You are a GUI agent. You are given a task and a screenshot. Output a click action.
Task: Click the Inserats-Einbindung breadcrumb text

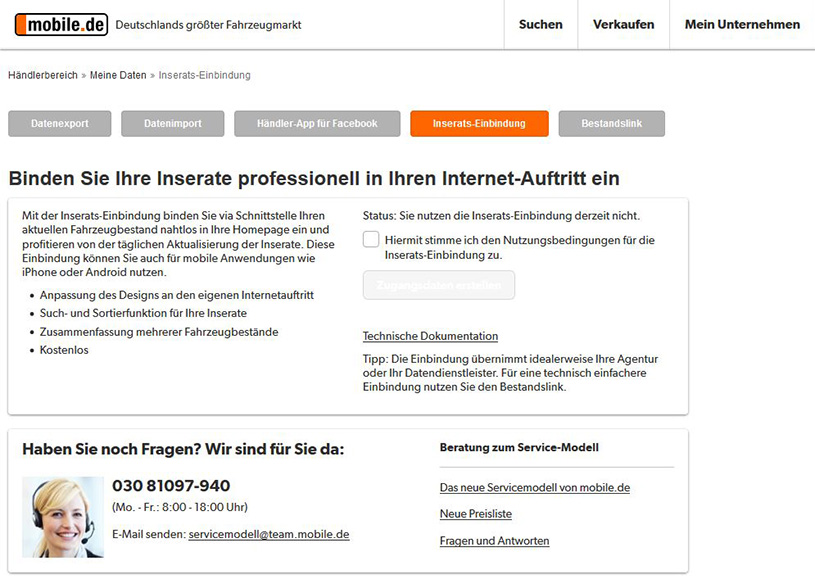[204, 75]
